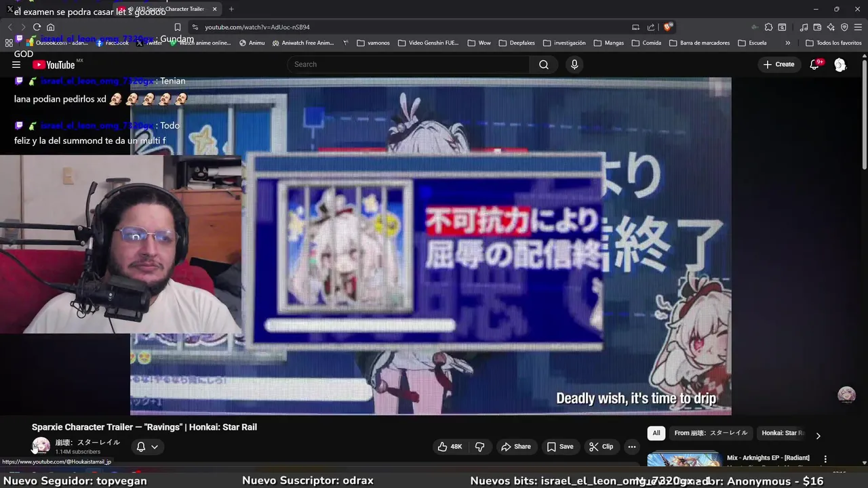
Task: Open the browser main menu
Action: pyautogui.click(x=858, y=27)
